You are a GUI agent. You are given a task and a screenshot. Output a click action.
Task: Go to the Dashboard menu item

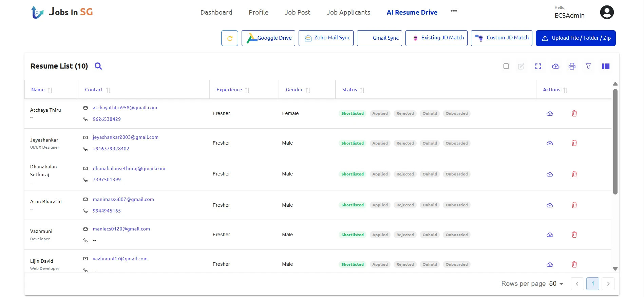[216, 13]
